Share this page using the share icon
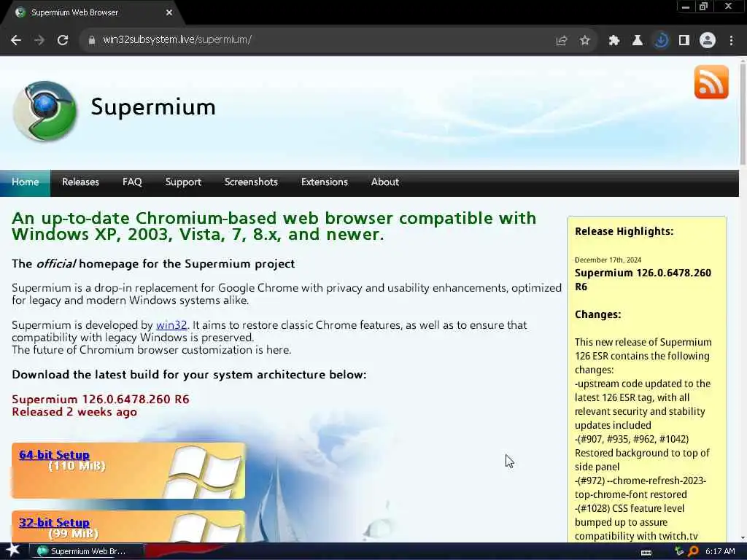747x560 pixels. point(562,41)
